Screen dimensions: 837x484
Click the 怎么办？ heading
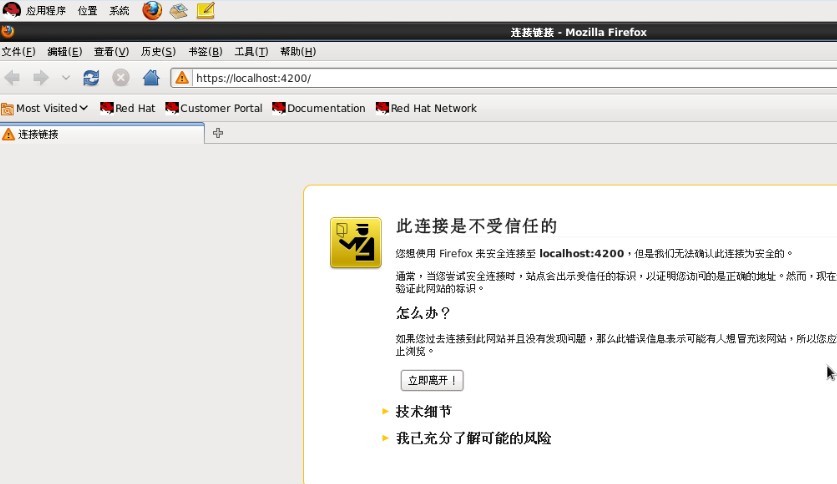423,313
